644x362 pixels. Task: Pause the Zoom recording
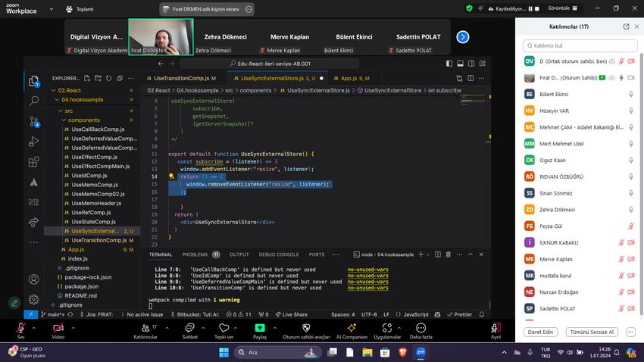coord(530,8)
